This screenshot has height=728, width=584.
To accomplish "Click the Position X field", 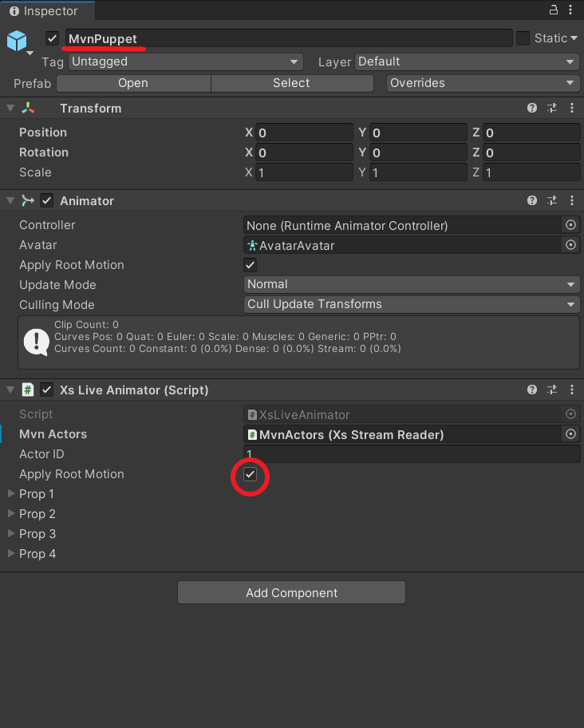I will (x=304, y=133).
